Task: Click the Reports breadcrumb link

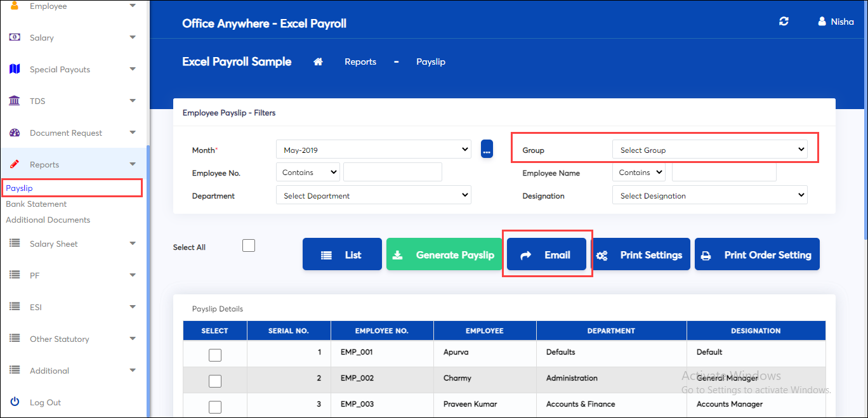Action: (x=360, y=62)
